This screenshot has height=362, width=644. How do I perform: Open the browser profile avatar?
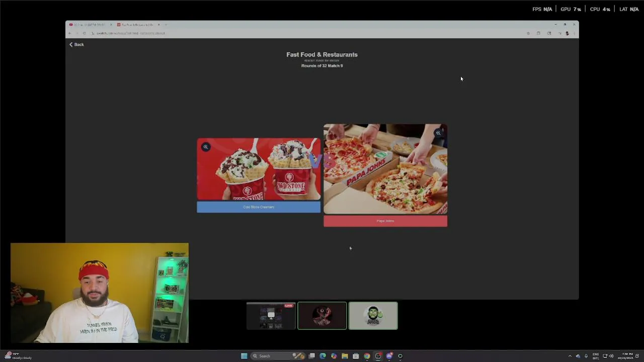567,33
